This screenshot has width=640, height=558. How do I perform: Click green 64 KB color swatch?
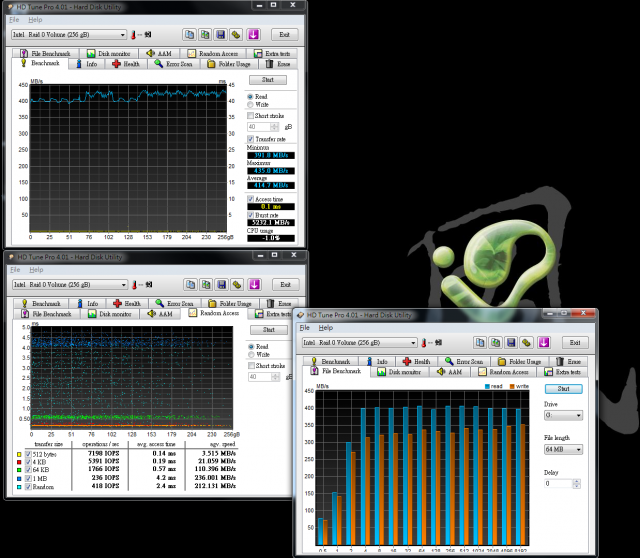click(x=19, y=470)
